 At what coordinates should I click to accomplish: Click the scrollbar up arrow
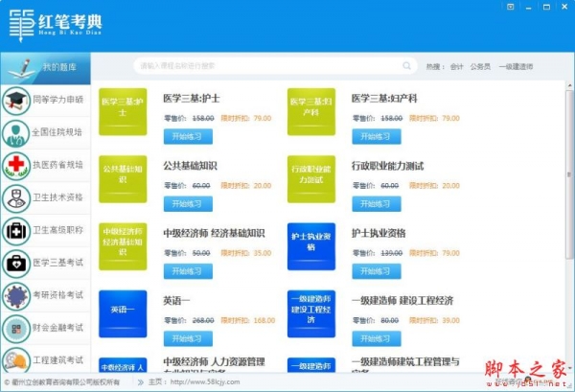570,85
